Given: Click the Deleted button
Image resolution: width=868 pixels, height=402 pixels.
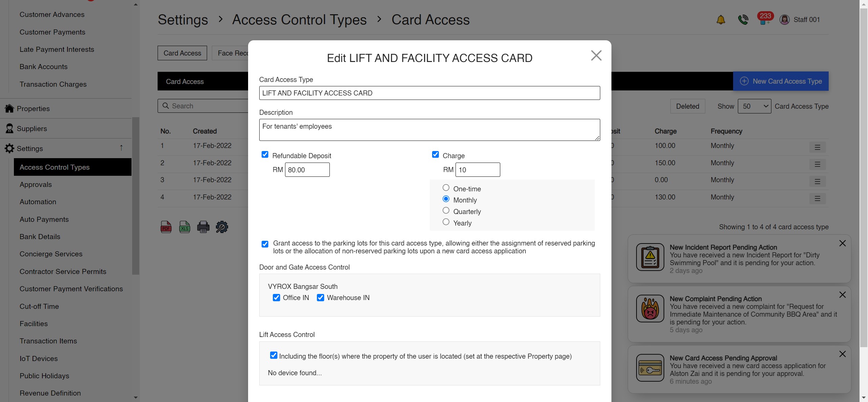Looking at the screenshot, I should pyautogui.click(x=687, y=106).
